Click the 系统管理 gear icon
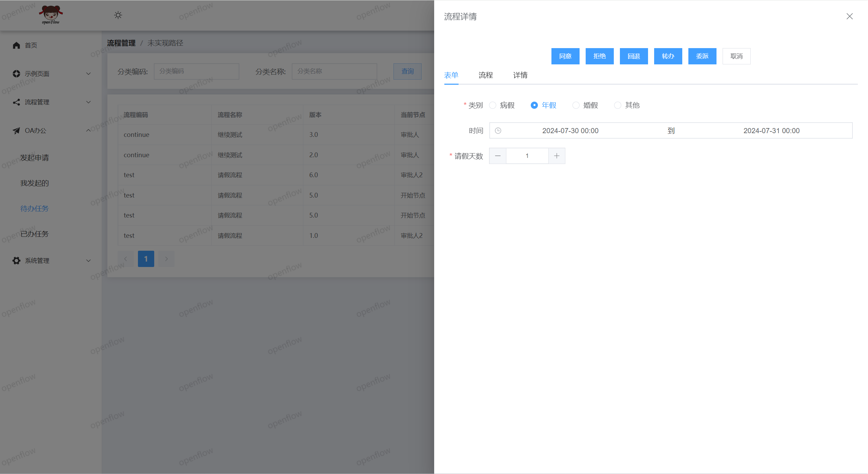Image resolution: width=868 pixels, height=474 pixels. [16, 261]
